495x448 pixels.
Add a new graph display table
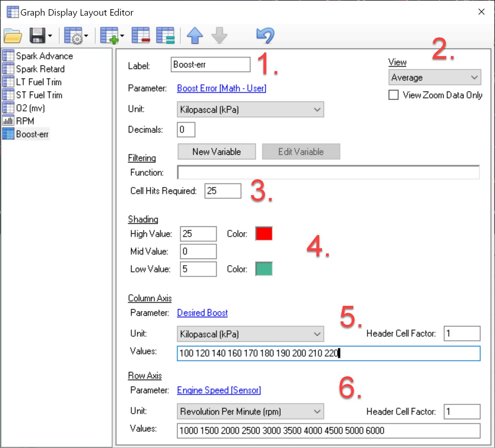click(108, 36)
